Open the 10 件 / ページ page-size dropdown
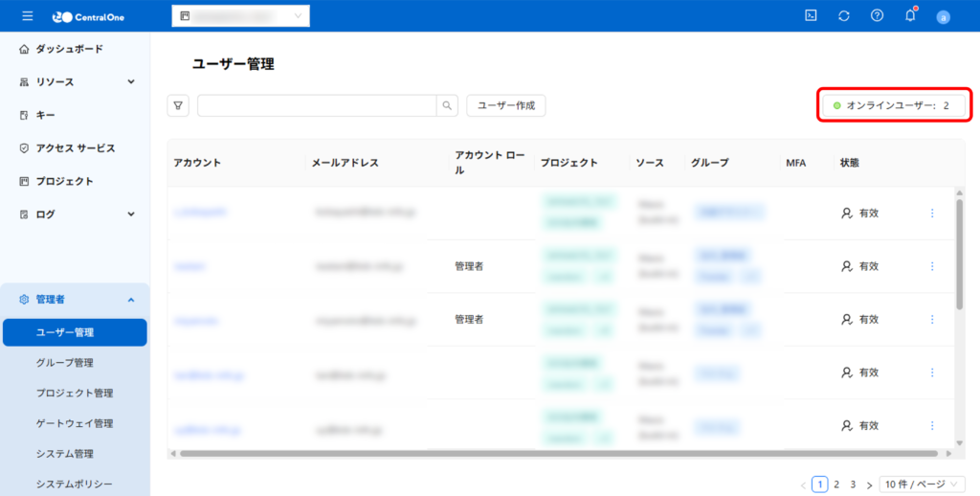The height and width of the screenshot is (496, 980). (x=922, y=485)
